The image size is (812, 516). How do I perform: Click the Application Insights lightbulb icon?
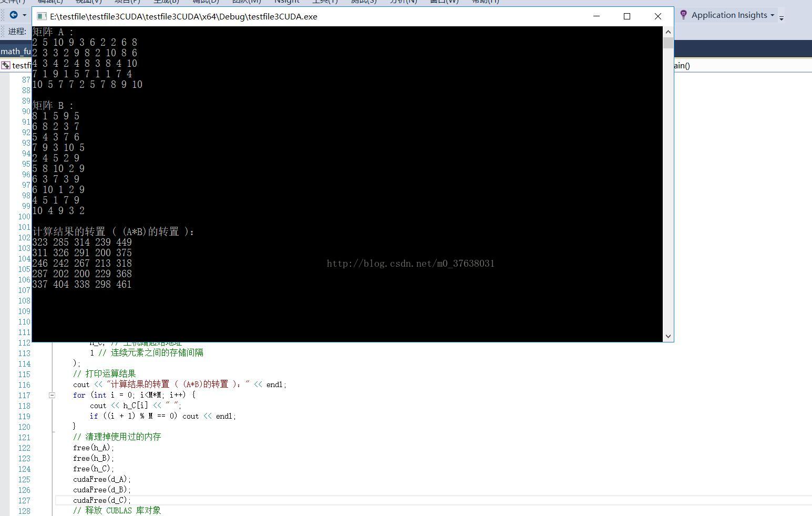683,15
